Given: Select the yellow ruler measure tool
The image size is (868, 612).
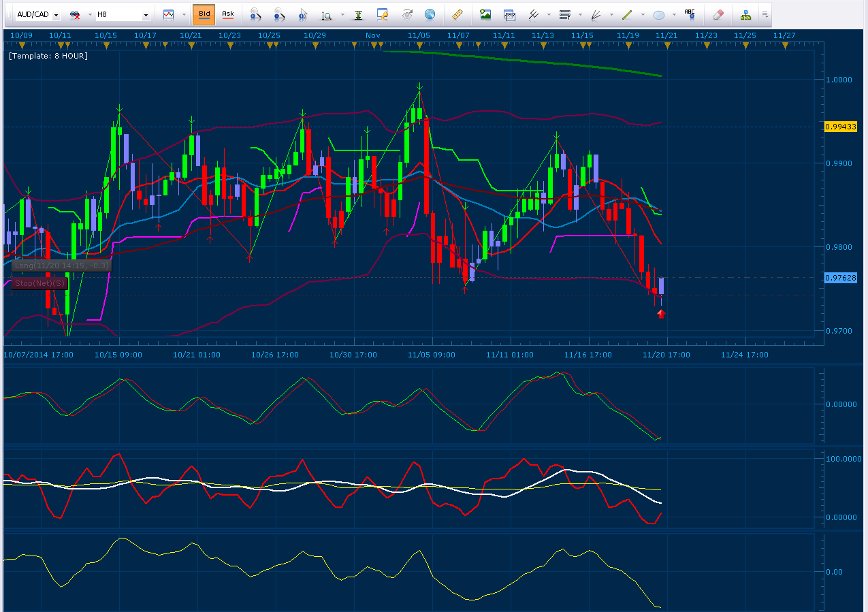Looking at the screenshot, I should coord(457,14).
